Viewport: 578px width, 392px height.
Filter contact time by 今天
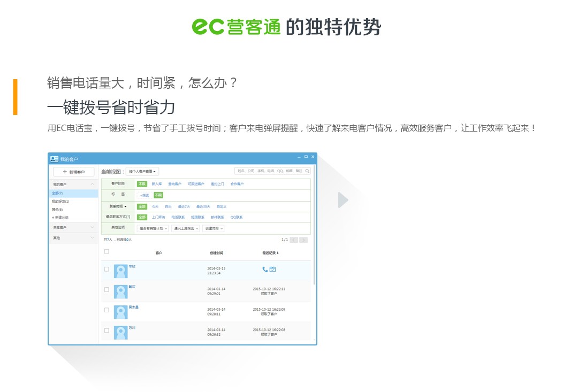[x=155, y=206]
